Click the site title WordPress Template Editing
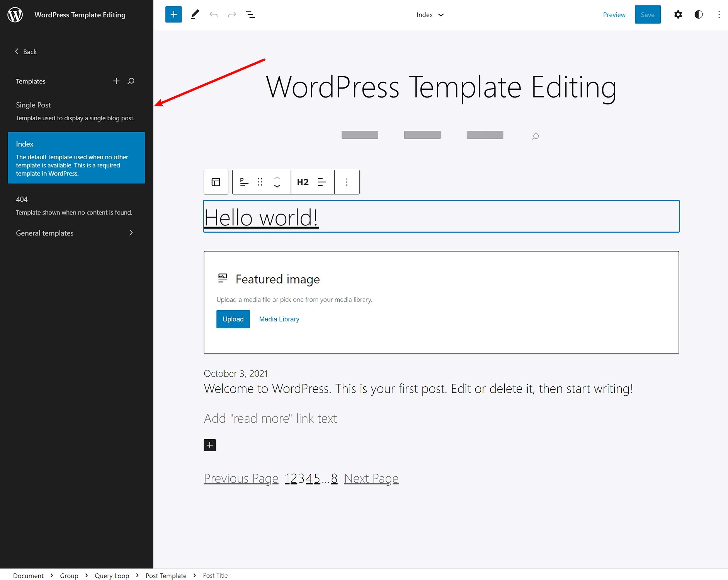This screenshot has width=728, height=580. 441,88
